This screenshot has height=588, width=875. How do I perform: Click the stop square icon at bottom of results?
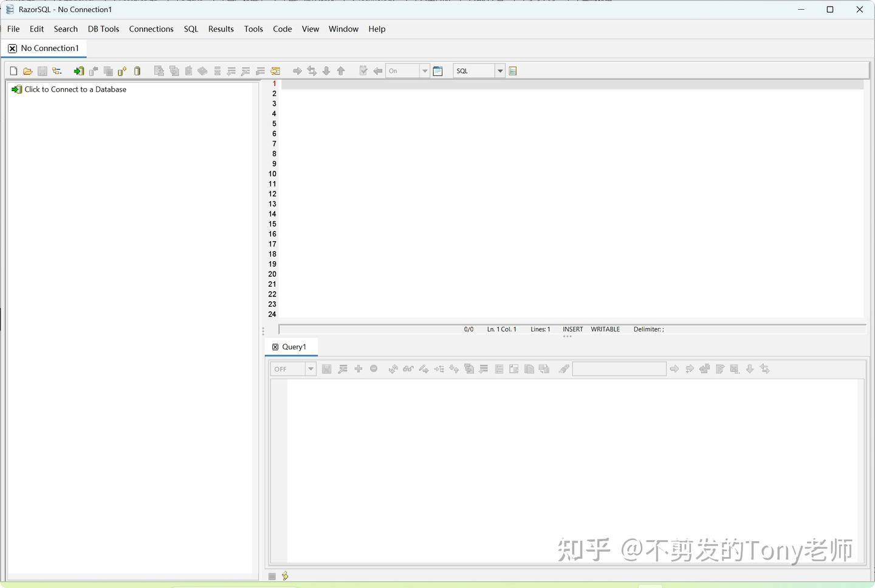[272, 576]
